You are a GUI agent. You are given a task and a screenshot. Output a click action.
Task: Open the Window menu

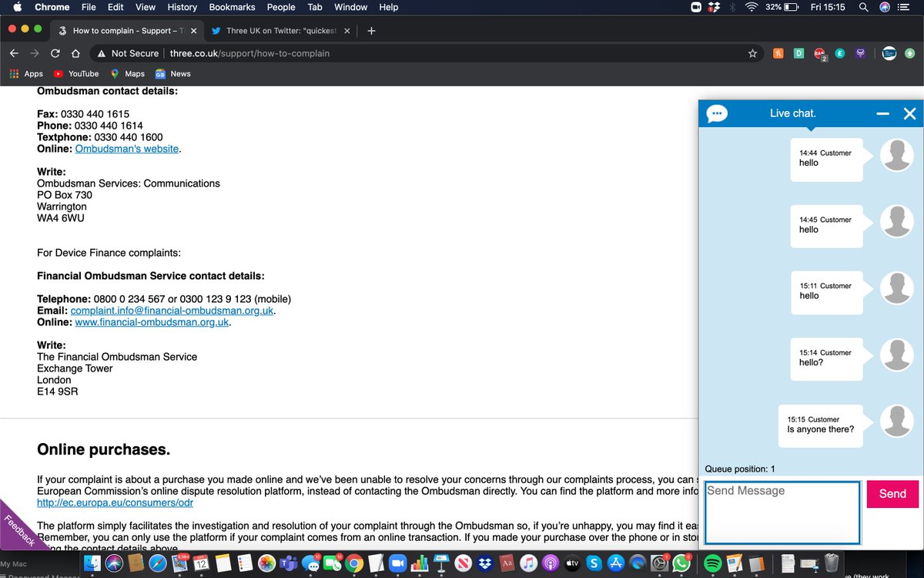350,7
